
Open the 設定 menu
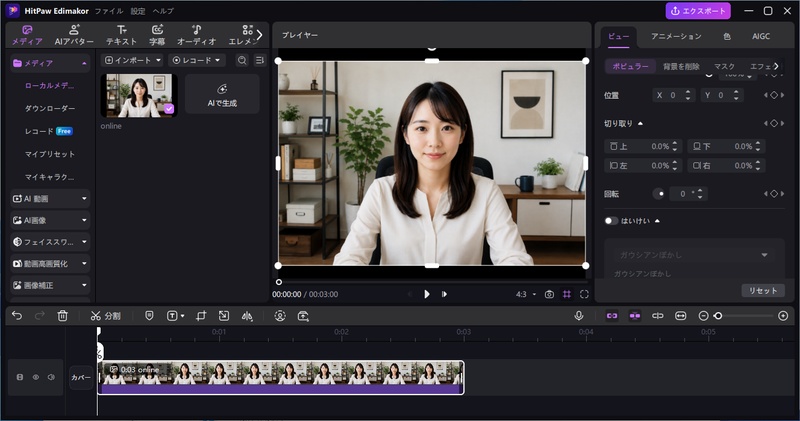(x=138, y=11)
